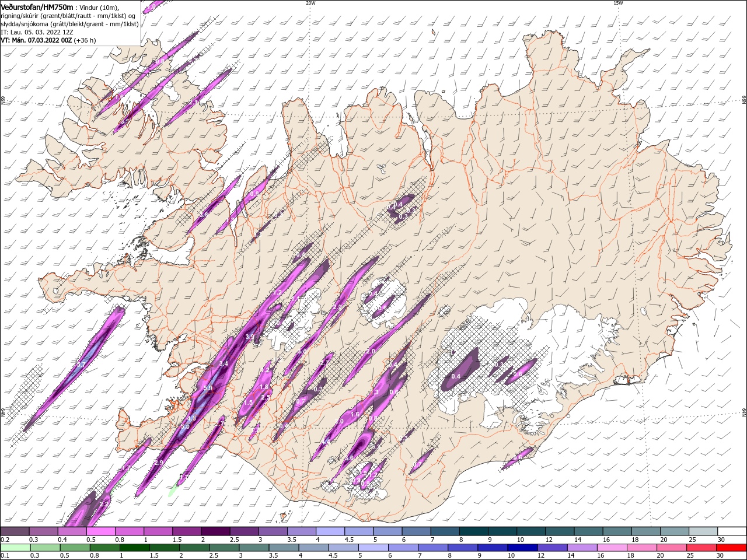Click the 15W longitude label at top edge

618,3
